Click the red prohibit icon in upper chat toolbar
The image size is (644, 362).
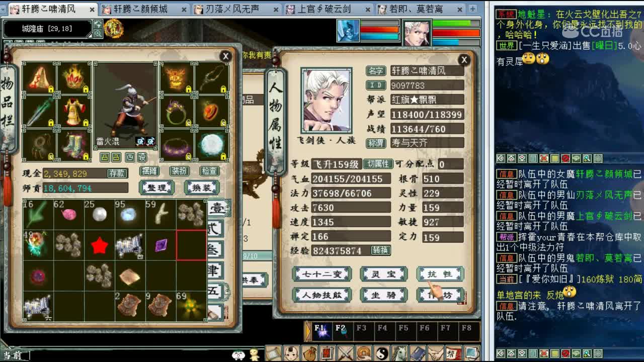pos(566,158)
